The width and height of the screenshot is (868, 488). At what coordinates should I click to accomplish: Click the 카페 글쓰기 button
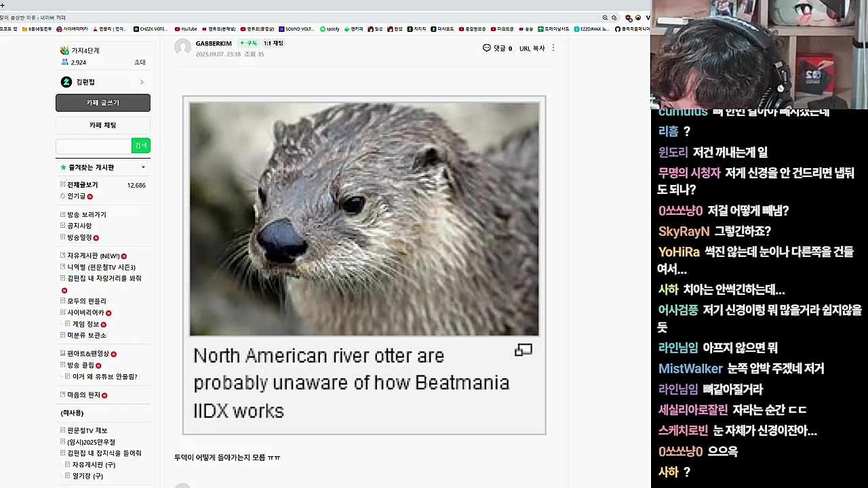[x=103, y=103]
